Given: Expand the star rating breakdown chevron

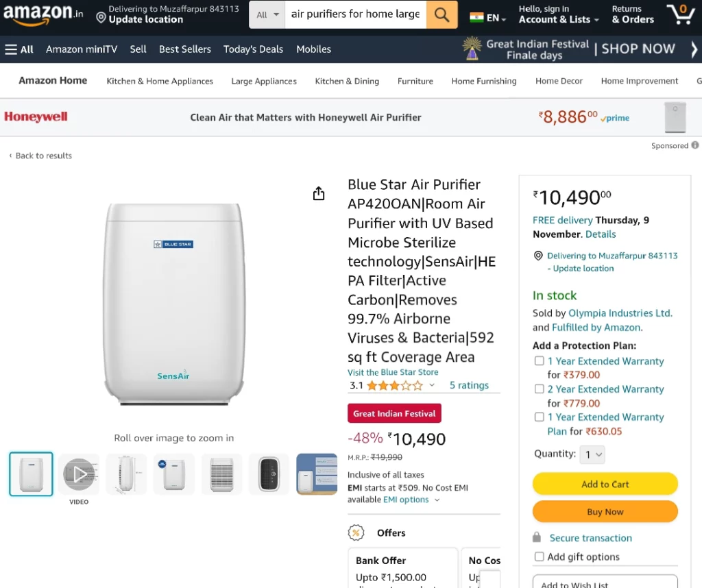Looking at the screenshot, I should pos(432,385).
